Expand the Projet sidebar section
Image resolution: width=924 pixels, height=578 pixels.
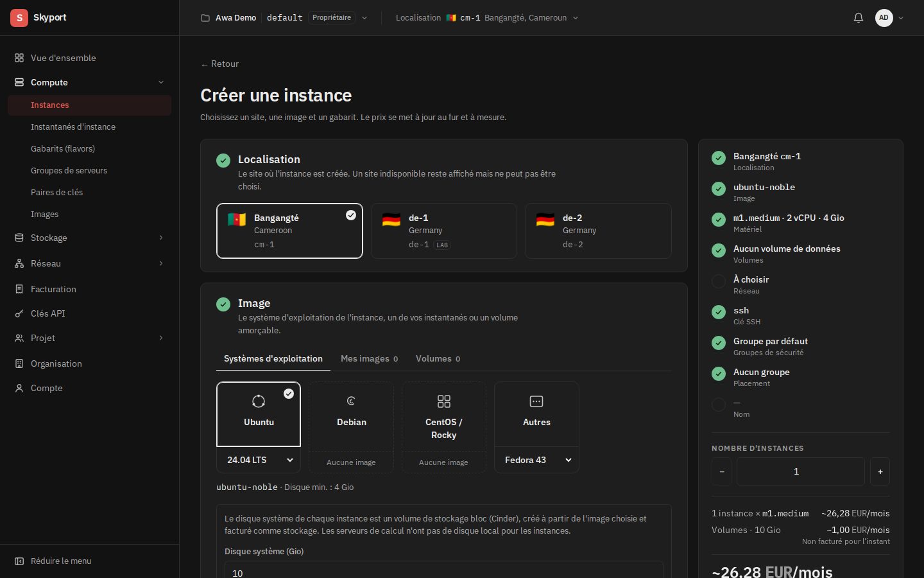click(161, 338)
